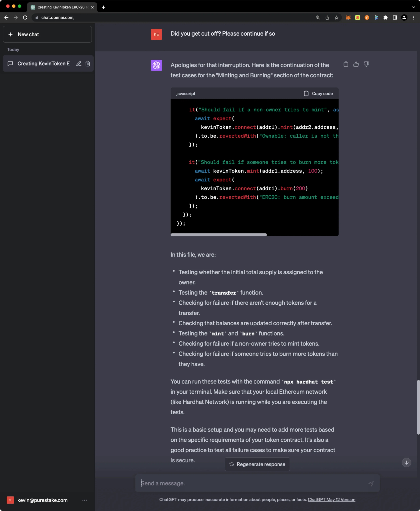420x511 pixels.
Task: Bookmark page with the star icon
Action: 336,18
